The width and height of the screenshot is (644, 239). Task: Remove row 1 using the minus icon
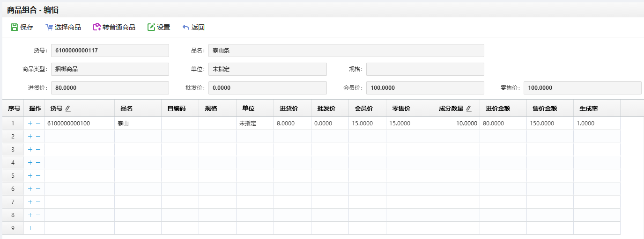pos(38,123)
